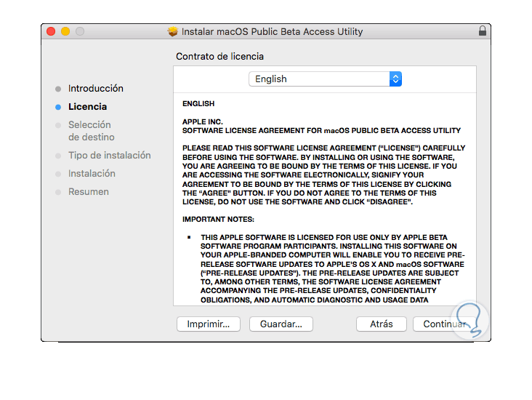Open the English language dropdown

coord(325,79)
